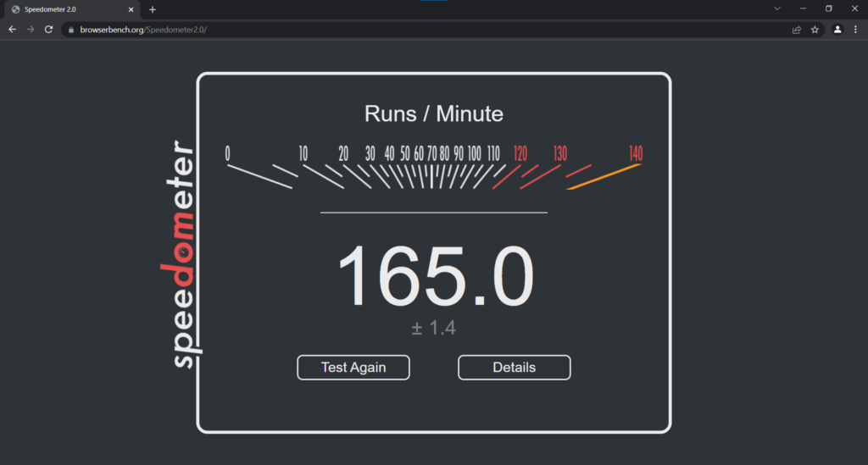Click the 140 gauge label
The height and width of the screenshot is (465, 868).
[636, 153]
